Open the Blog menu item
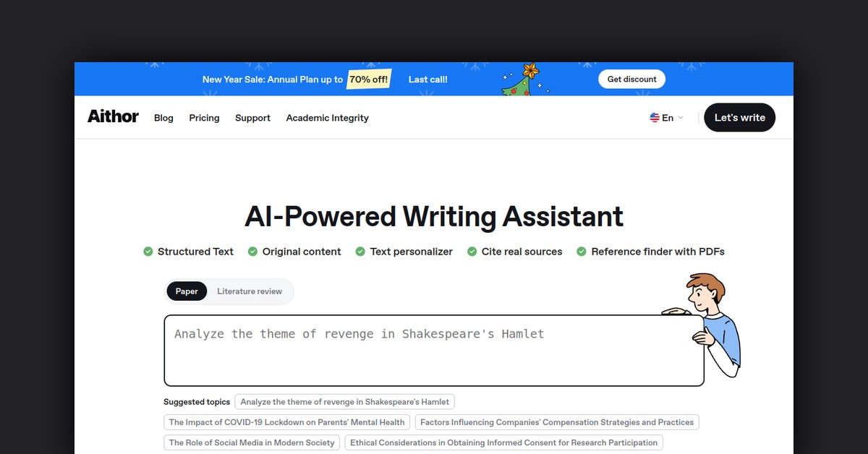 [x=163, y=118]
